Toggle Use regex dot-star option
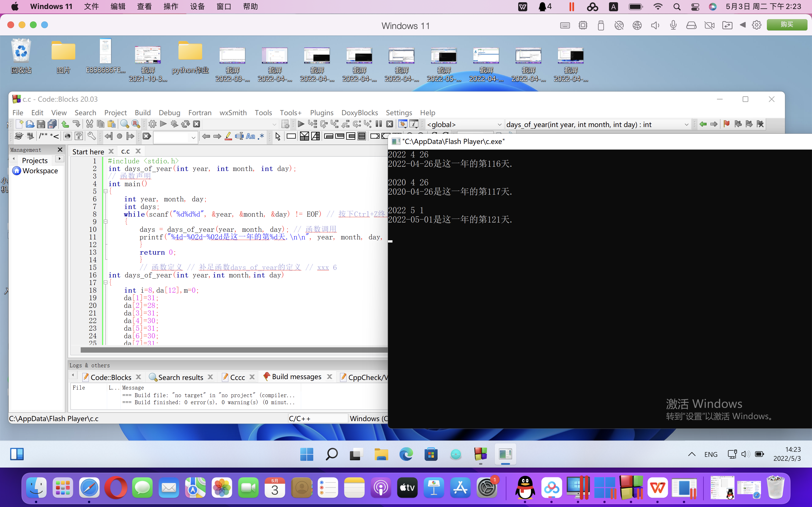 click(x=261, y=136)
